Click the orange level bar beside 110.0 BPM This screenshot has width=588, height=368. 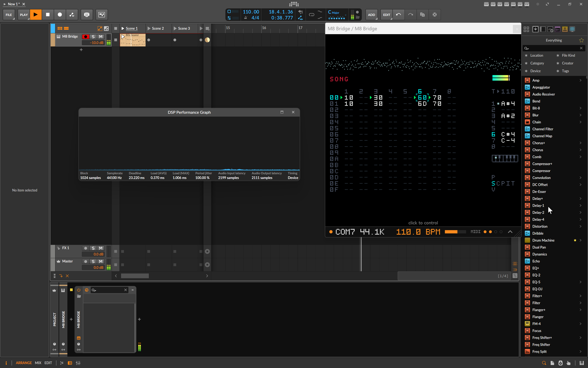click(x=455, y=232)
